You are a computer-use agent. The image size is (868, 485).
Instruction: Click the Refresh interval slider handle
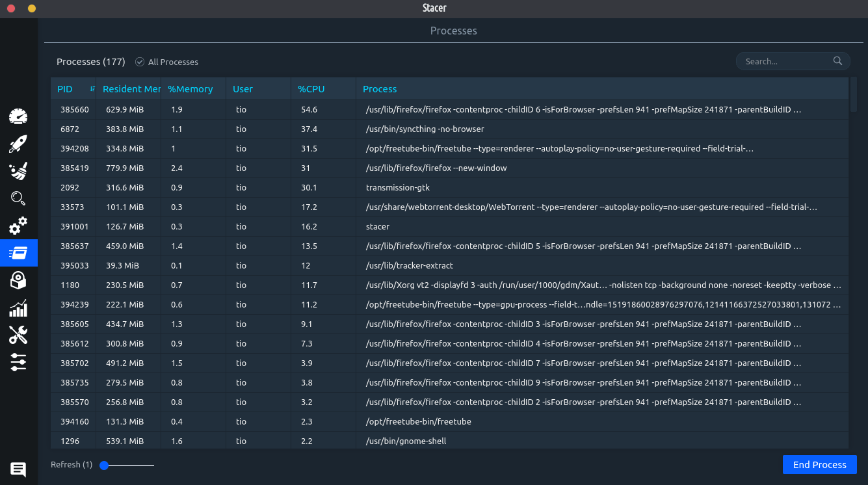point(104,465)
